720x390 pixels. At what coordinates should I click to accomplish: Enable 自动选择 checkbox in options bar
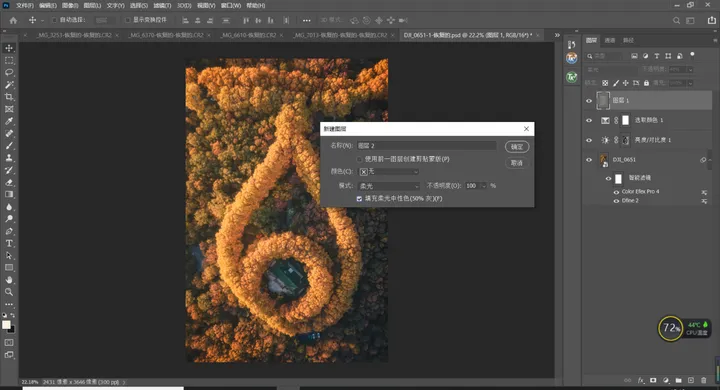click(x=54, y=20)
